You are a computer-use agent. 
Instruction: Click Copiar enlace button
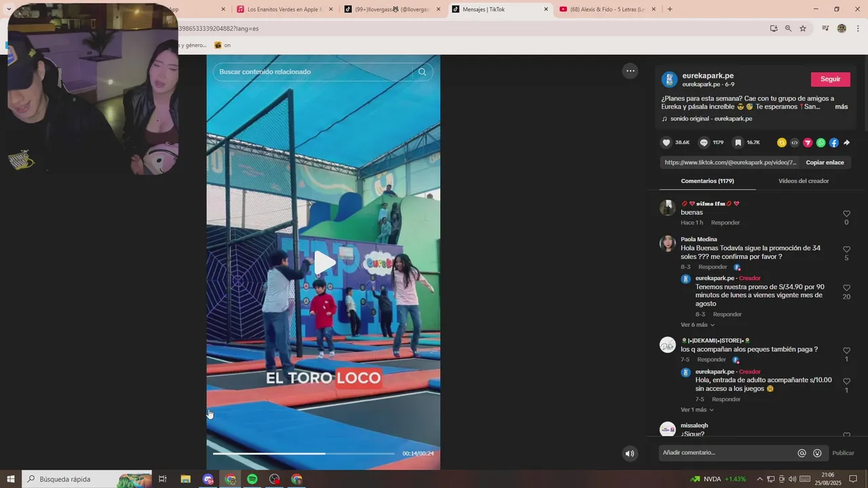click(825, 163)
